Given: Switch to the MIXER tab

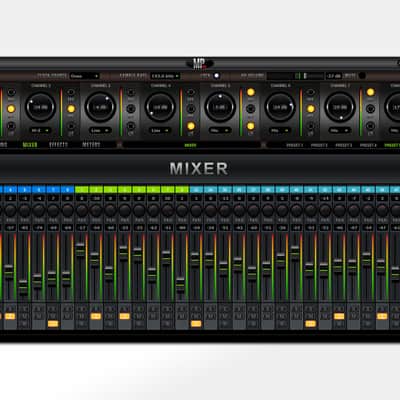Looking at the screenshot, I should (x=30, y=145).
